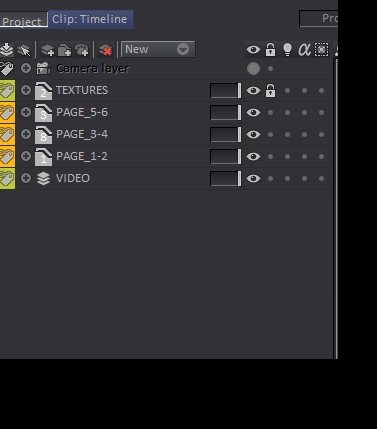
Task: Select the VIDEO layer name
Action: tap(73, 178)
